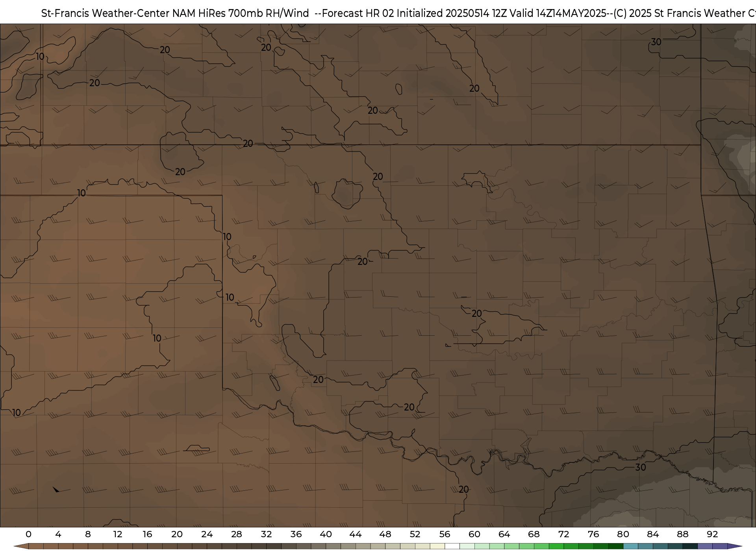Click the color bar label 88

pos(683,534)
